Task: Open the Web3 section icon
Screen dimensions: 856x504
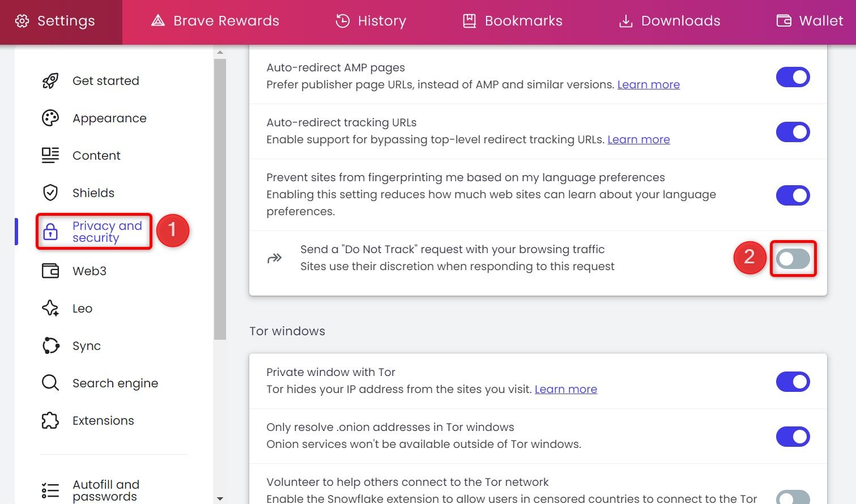Action: 50,271
